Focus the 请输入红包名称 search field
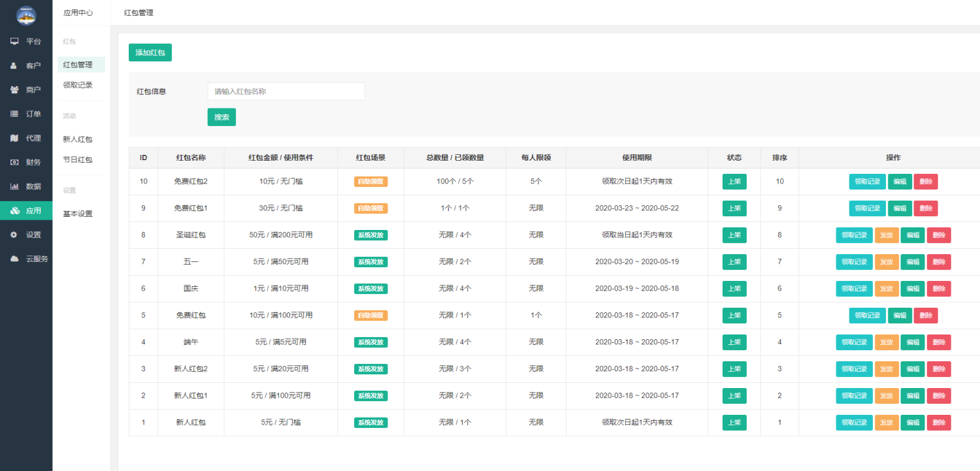 286,91
